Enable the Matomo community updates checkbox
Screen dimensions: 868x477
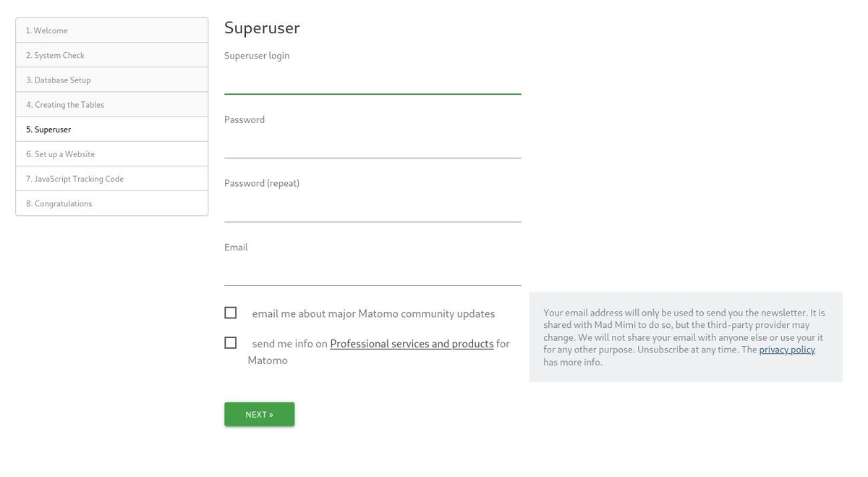(230, 313)
